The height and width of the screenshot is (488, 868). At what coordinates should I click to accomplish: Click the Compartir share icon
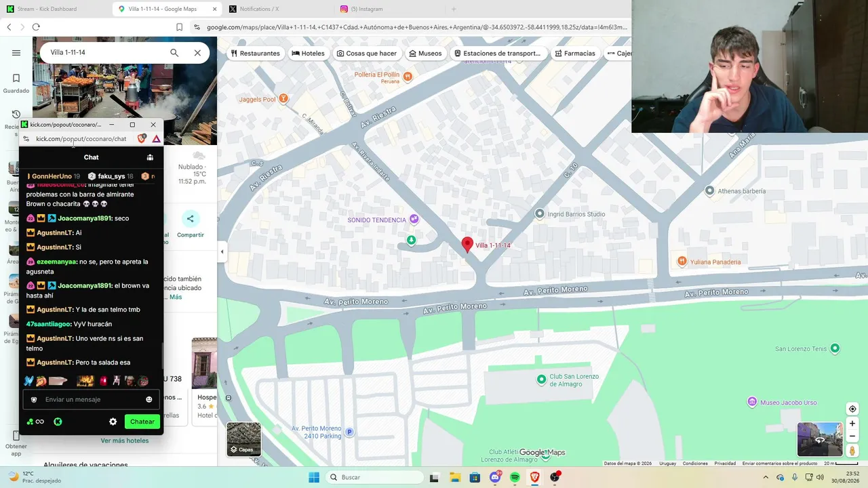tap(190, 219)
